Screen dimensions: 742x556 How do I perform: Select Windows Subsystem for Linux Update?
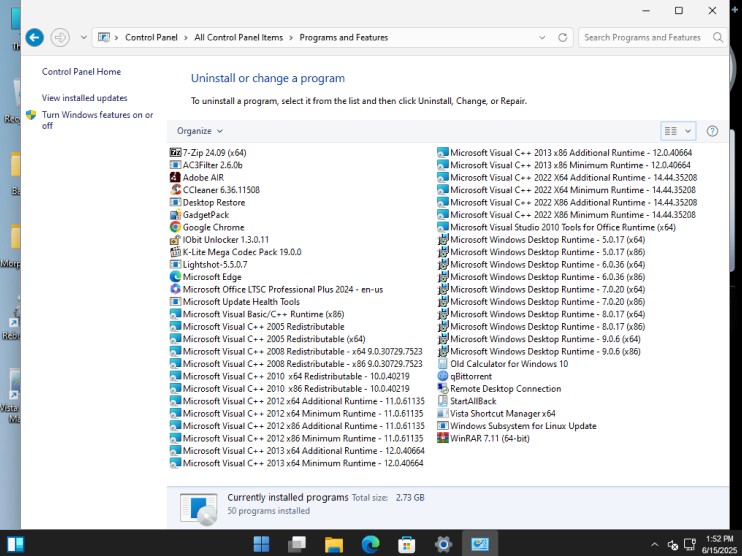(517, 426)
